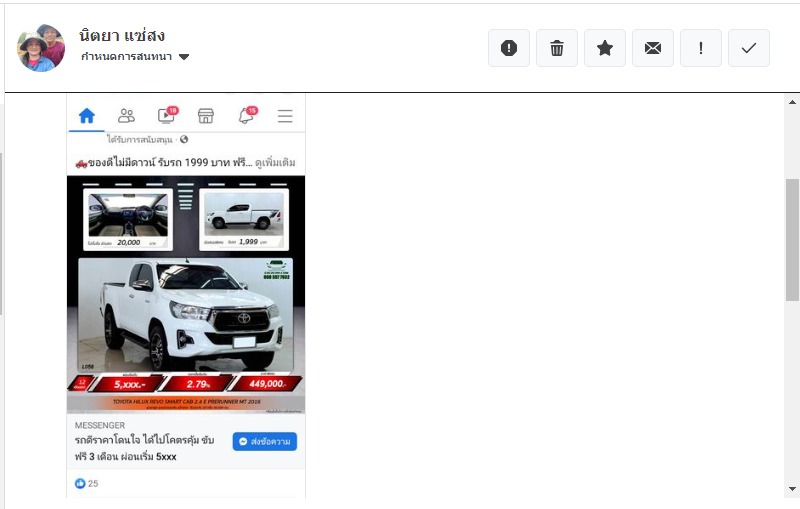Screen dimensions: 800x509
Task: Mark conversation unread with envelope icon
Action: 653,48
